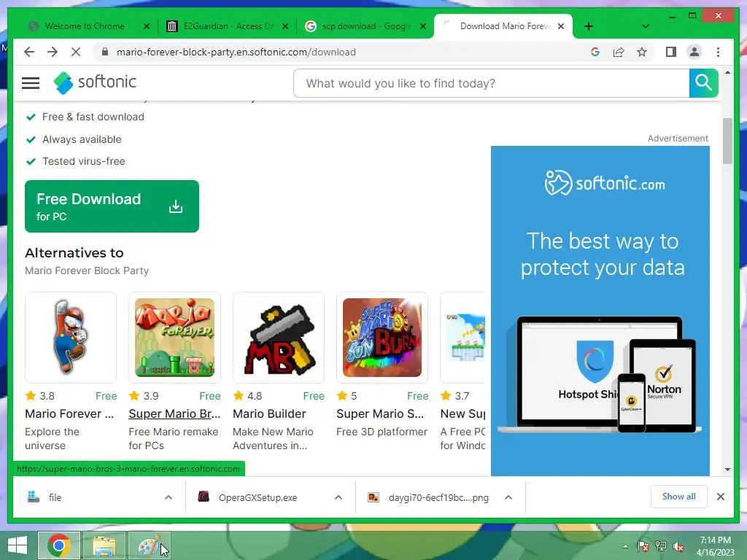
Task: Close the Welcome to Chrome tab
Action: coord(147,26)
